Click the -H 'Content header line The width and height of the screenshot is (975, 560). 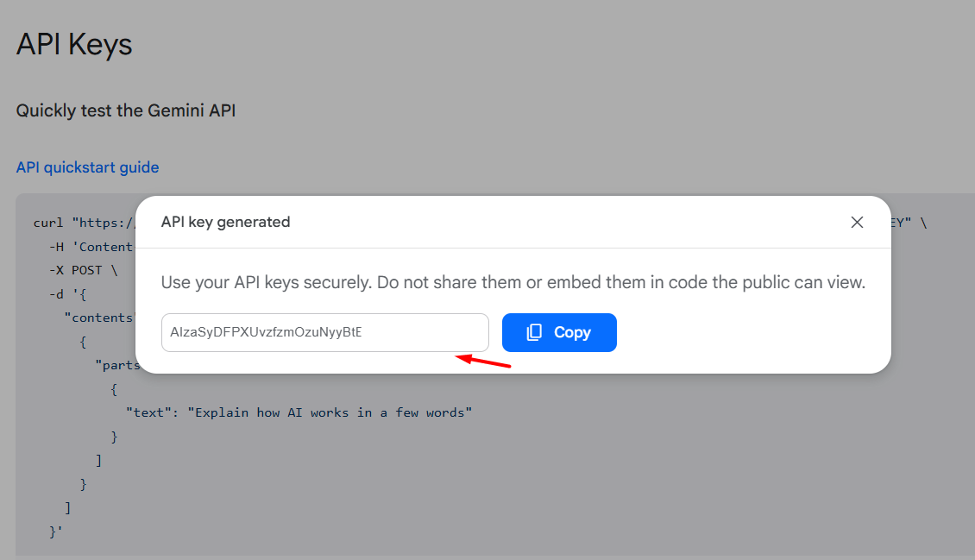coord(91,247)
